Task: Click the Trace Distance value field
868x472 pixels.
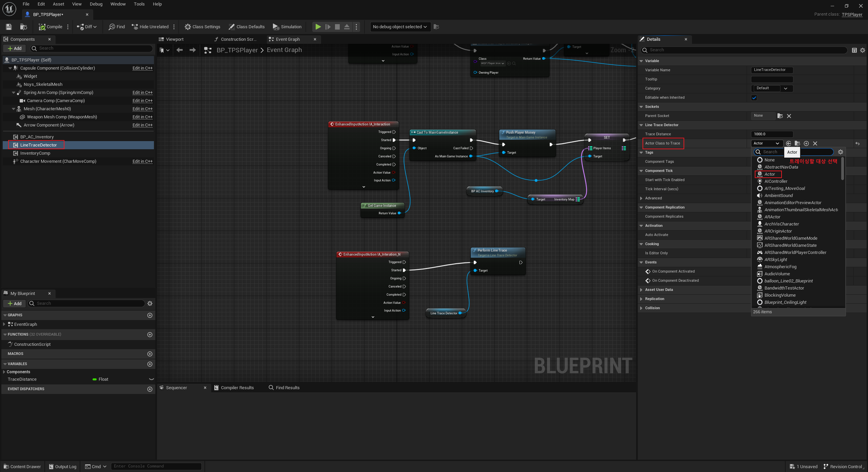Action: coord(772,134)
